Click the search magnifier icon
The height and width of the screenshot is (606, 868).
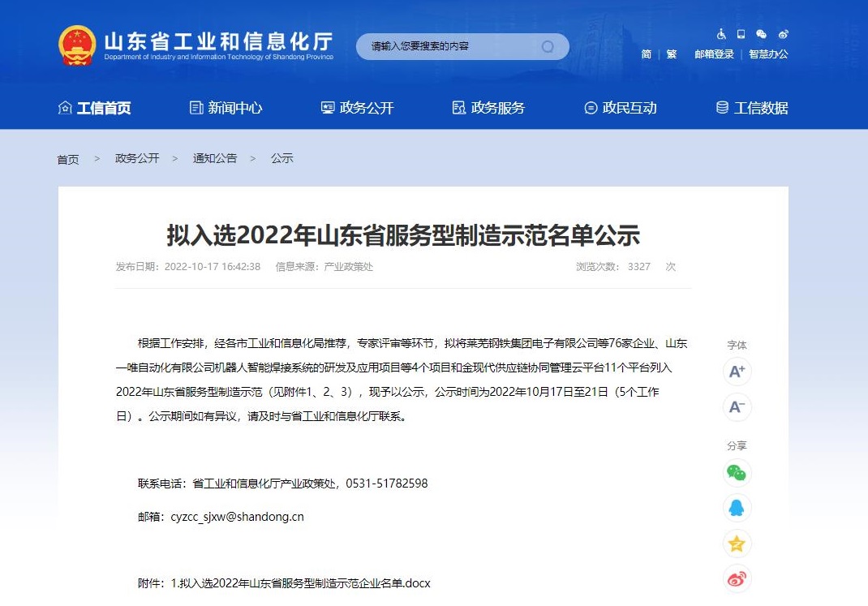coord(548,47)
